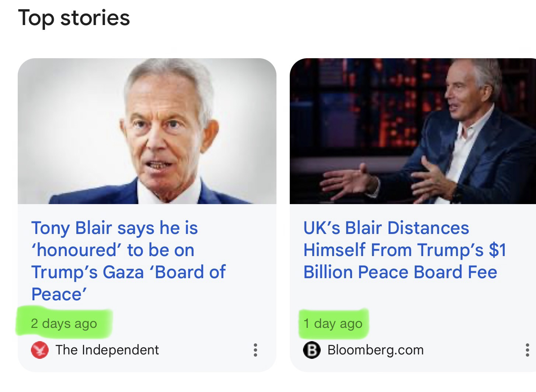Click the '1 day ago' timestamp
The height and width of the screenshot is (392, 536).
tap(333, 323)
